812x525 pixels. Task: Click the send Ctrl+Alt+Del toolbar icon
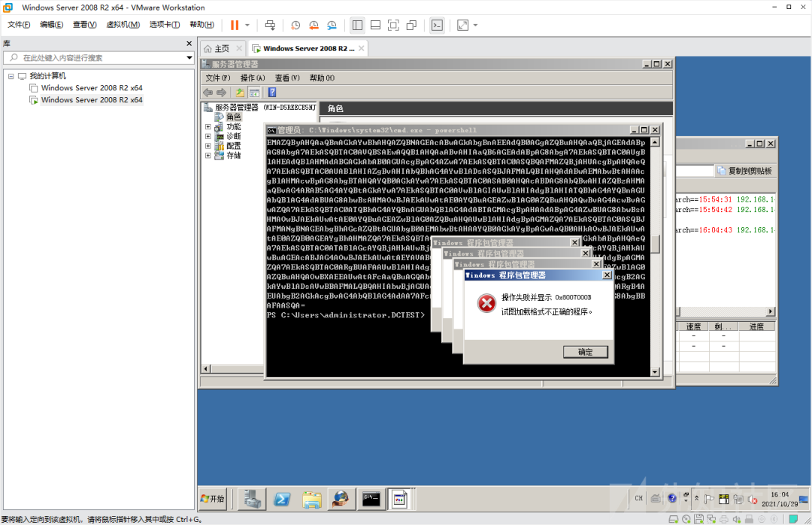point(270,25)
